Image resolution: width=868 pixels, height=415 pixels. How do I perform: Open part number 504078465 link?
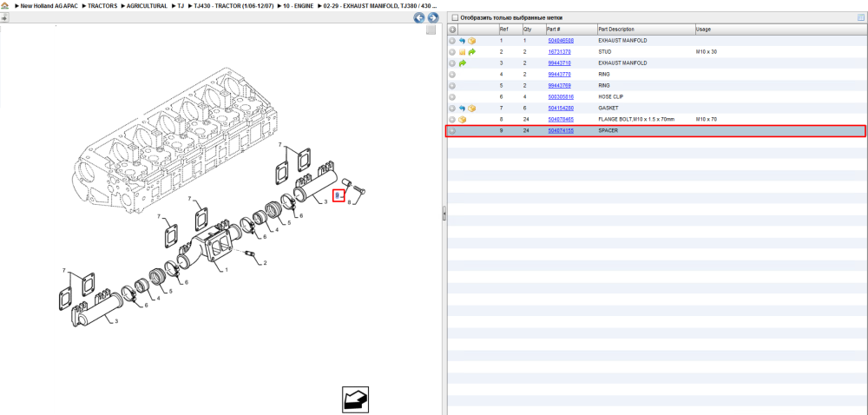pyautogui.click(x=560, y=120)
